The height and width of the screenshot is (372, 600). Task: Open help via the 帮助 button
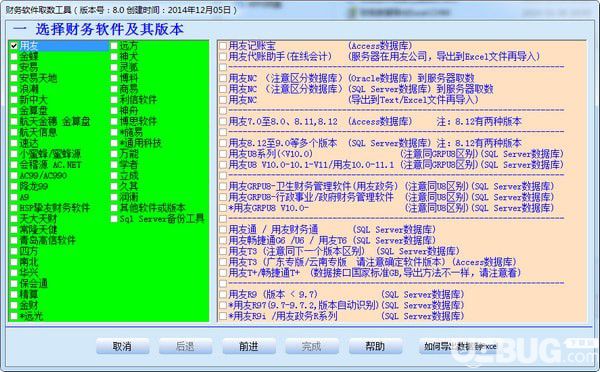click(x=375, y=346)
